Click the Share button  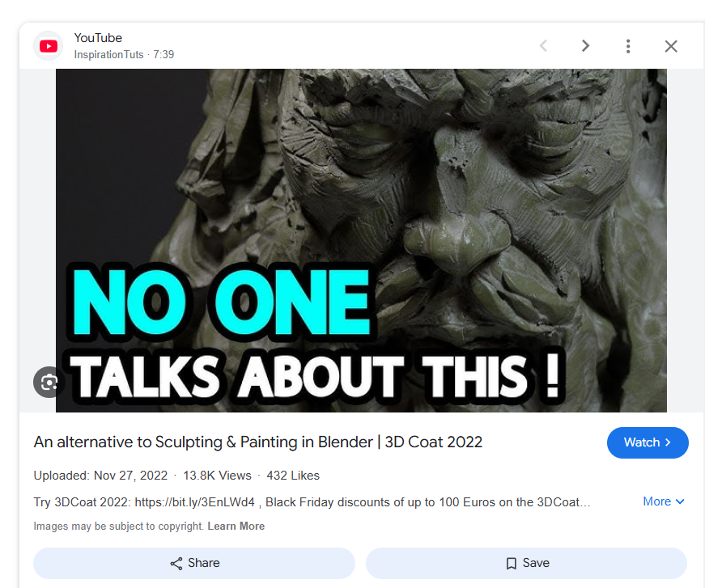coord(194,563)
